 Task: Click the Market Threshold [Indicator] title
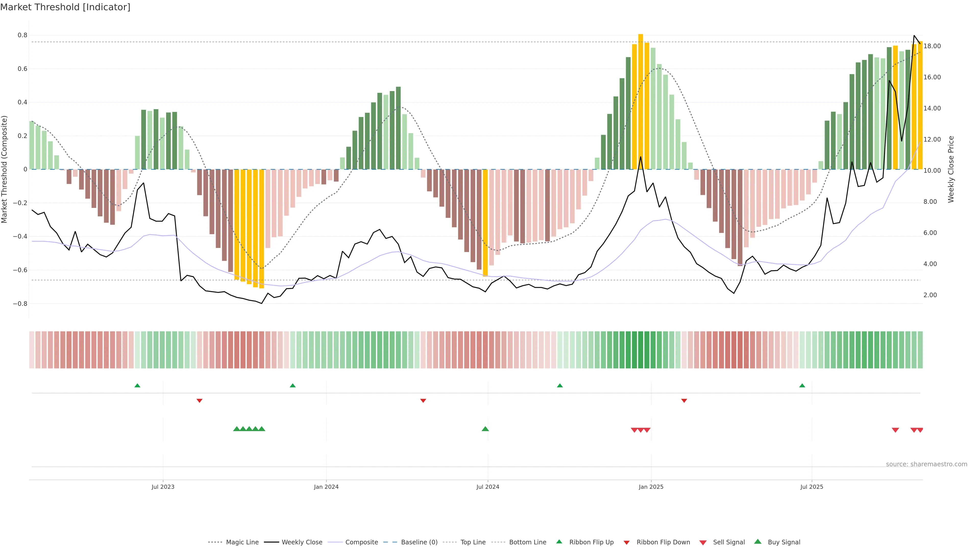click(x=65, y=7)
